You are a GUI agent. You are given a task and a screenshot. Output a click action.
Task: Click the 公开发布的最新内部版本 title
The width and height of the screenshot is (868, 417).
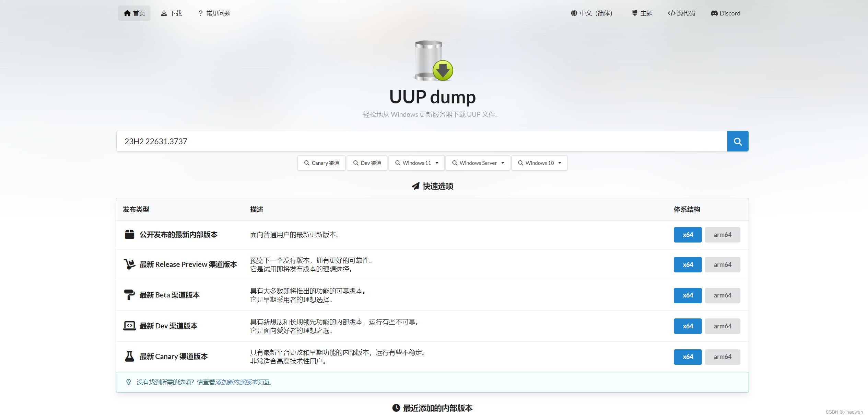pos(178,235)
